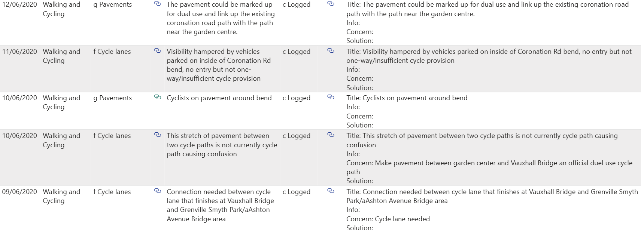The height and width of the screenshot is (231, 644).
Task: Open link icon after 'c Logged' in 09/06/2020 row
Action: tap(331, 191)
